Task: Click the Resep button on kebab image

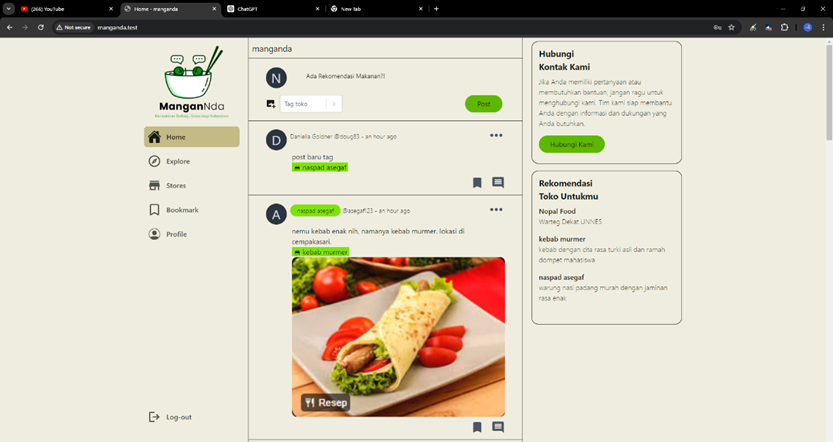Action: [326, 403]
